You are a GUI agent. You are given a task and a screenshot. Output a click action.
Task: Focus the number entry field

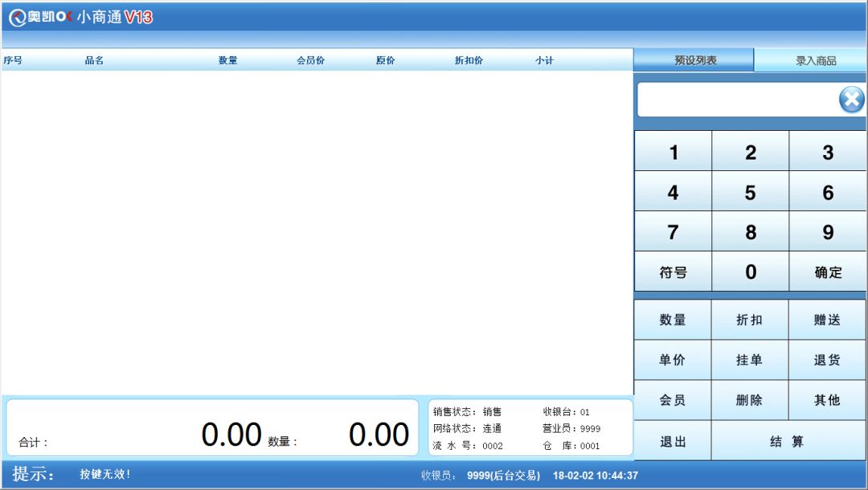(739, 100)
